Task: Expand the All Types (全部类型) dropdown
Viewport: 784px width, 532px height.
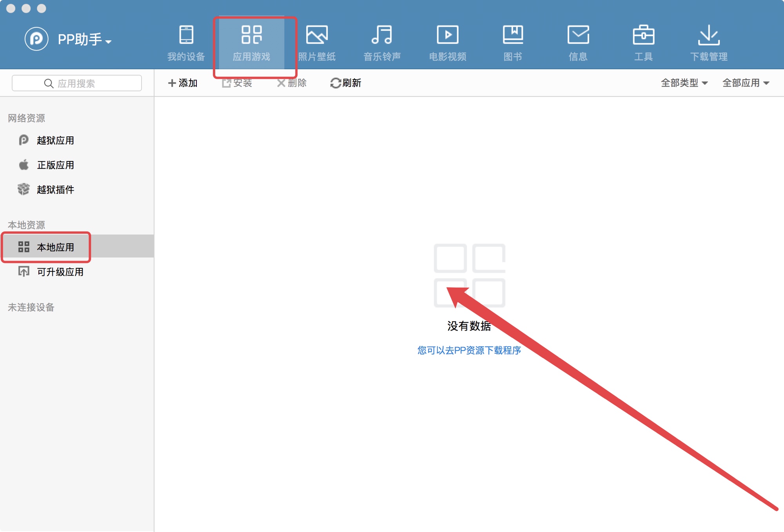Action: tap(684, 83)
